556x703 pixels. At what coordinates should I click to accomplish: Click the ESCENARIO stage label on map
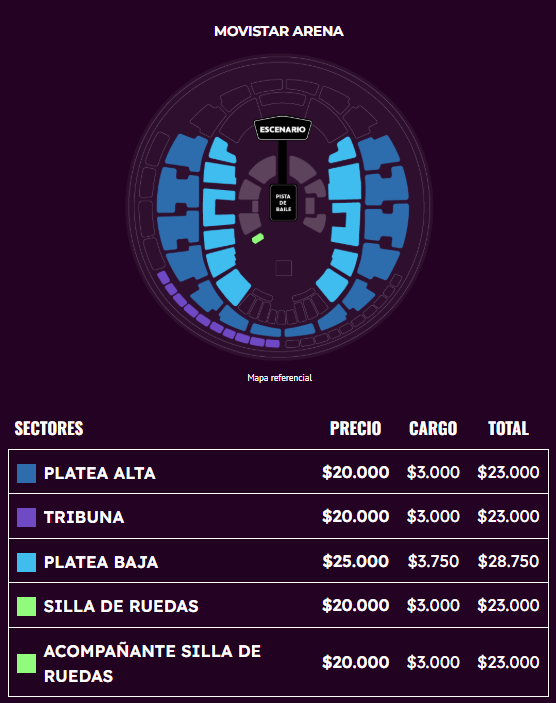[282, 129]
